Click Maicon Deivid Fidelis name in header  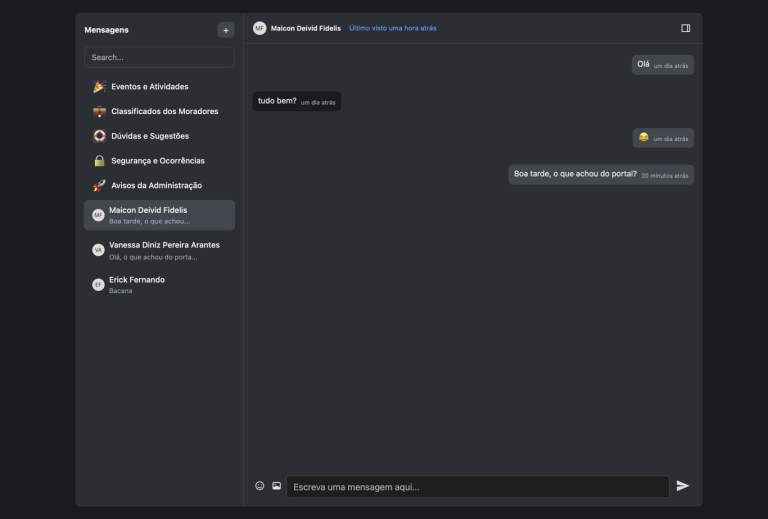[306, 28]
